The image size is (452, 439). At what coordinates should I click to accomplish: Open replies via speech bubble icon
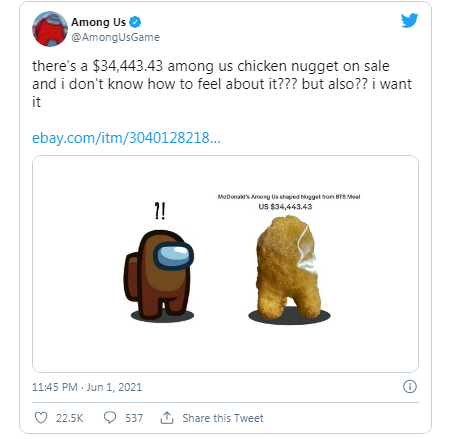pos(110,417)
